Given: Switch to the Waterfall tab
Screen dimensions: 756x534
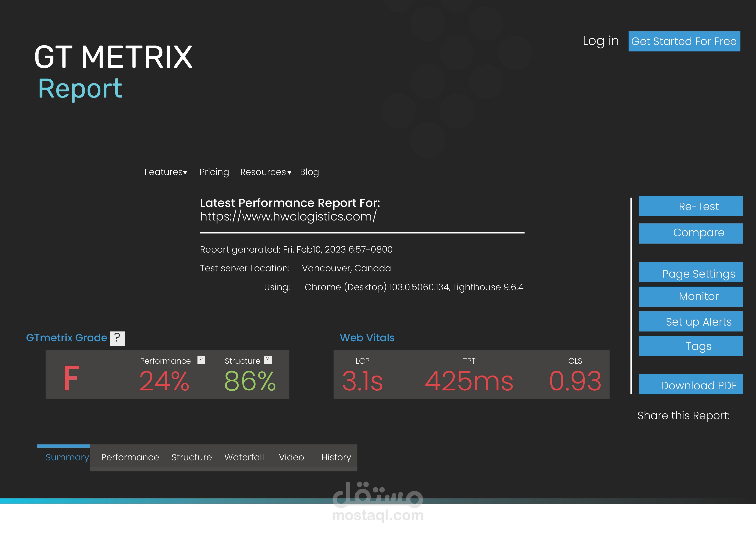Looking at the screenshot, I should click(x=244, y=457).
